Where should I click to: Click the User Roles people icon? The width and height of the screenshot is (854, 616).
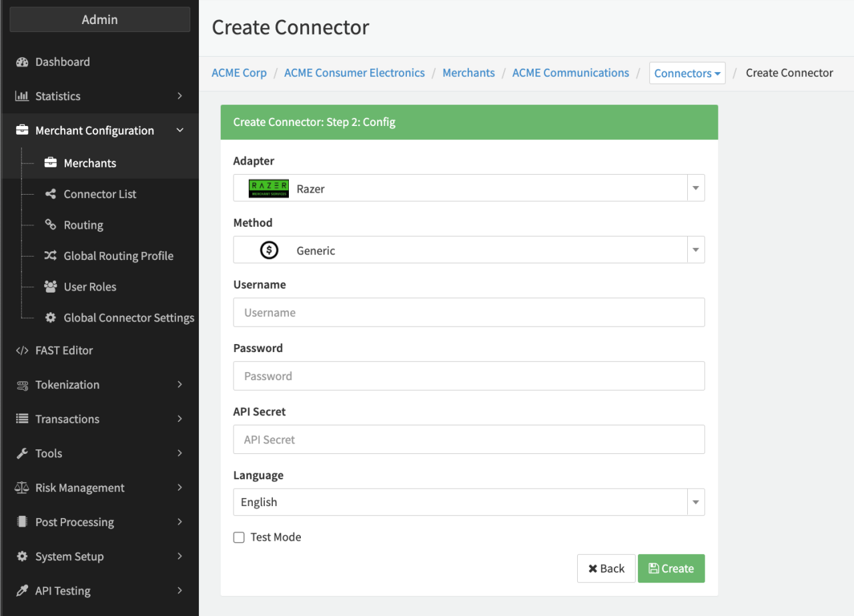pos(51,287)
